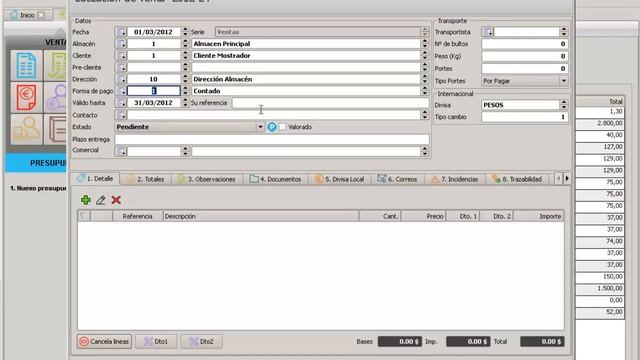Click the Portes value field
Screen dimensions: 640x360
[x=525, y=69]
